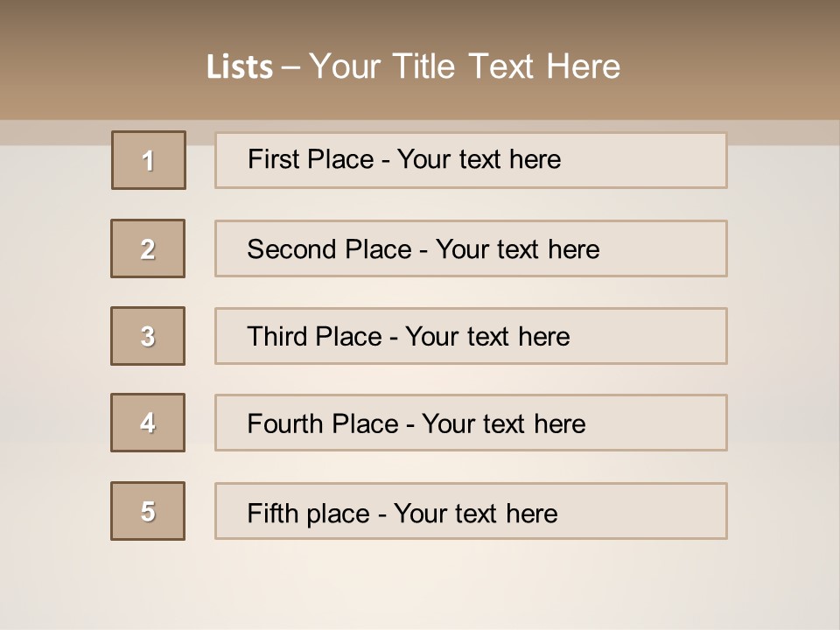
Task: Click the number 3 box
Action: click(x=148, y=336)
